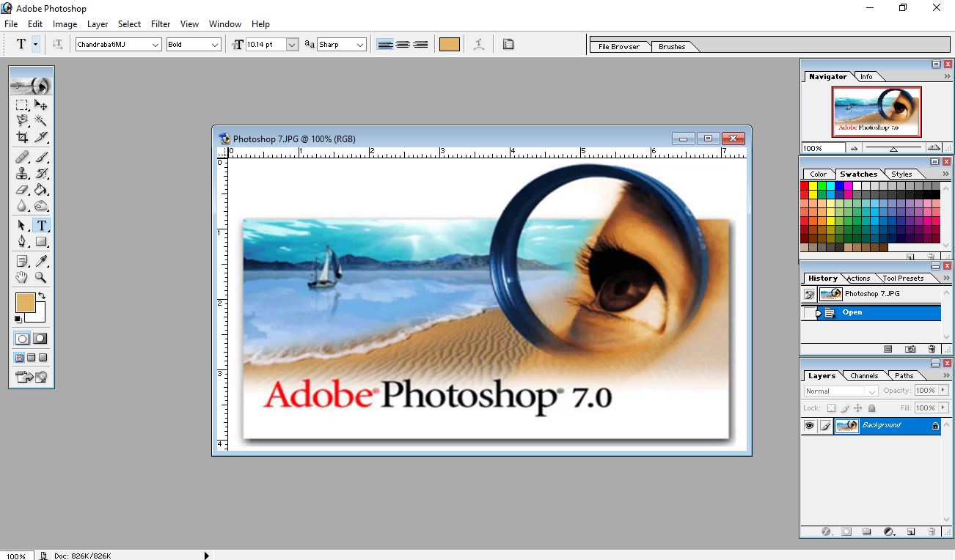The width and height of the screenshot is (955, 560).
Task: Click the trash icon in the Layers panel
Action: tap(932, 531)
